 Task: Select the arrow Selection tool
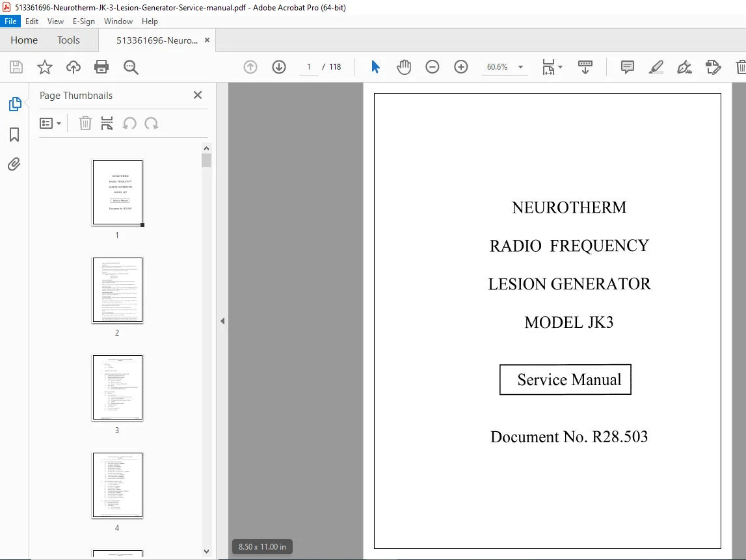point(375,67)
